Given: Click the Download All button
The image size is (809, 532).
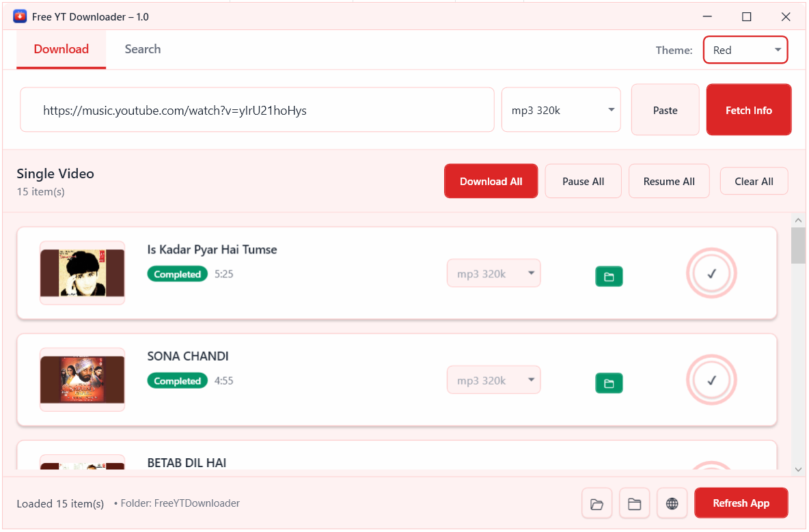Looking at the screenshot, I should click(491, 182).
